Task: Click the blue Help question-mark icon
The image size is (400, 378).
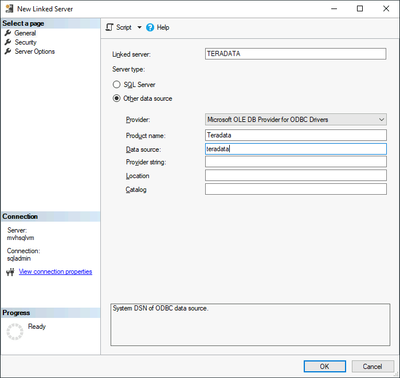Action: [150, 27]
